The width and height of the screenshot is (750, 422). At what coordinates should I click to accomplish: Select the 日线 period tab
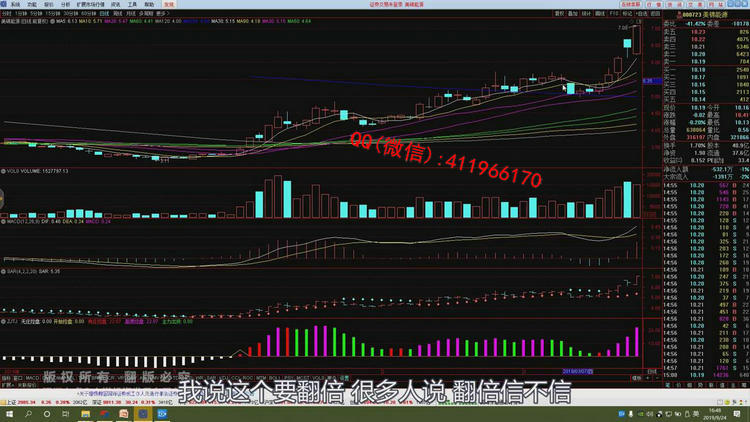(104, 14)
